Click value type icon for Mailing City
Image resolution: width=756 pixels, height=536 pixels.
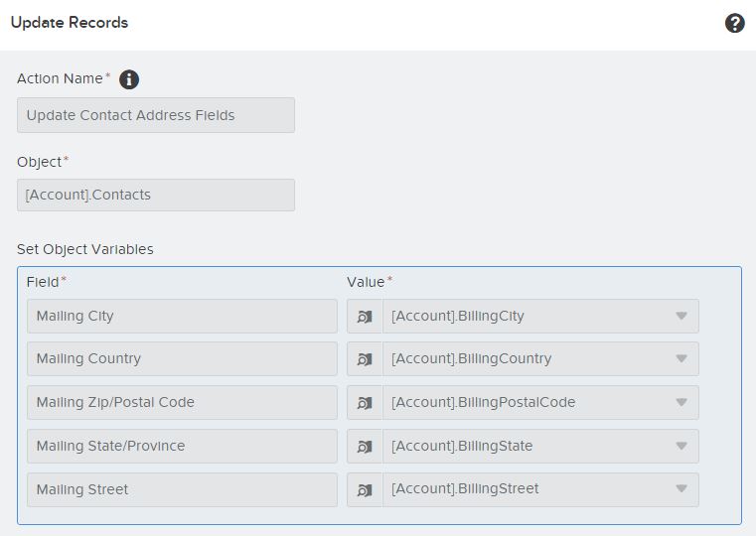[x=365, y=317]
